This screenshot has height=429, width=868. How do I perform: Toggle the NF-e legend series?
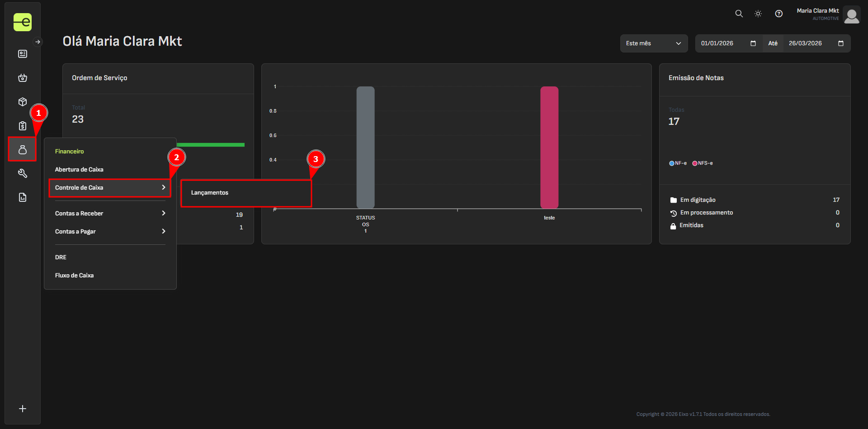pos(678,163)
